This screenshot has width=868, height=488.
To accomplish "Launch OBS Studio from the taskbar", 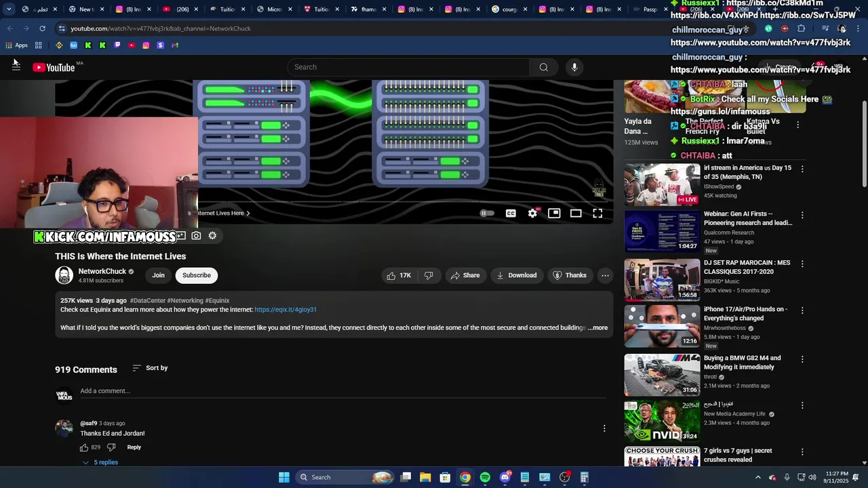I will click(x=564, y=477).
